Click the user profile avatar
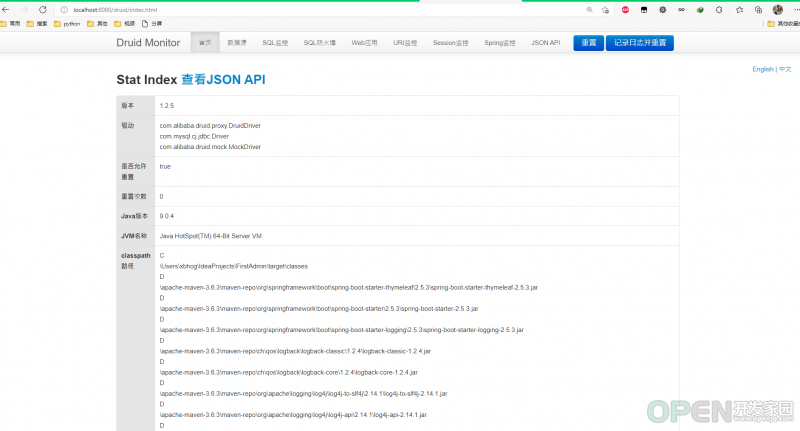Image resolution: width=800 pixels, height=431 pixels. click(x=778, y=10)
